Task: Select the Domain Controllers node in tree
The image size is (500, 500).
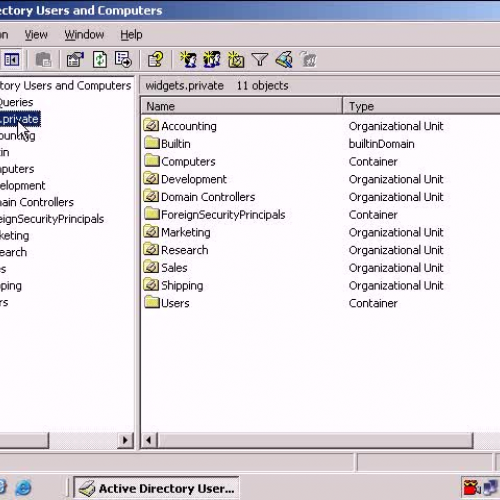Action: (37, 202)
